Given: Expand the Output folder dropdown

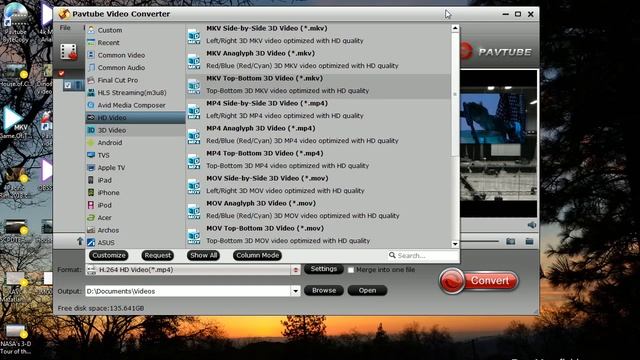Looking at the screenshot, I should pyautogui.click(x=296, y=291).
